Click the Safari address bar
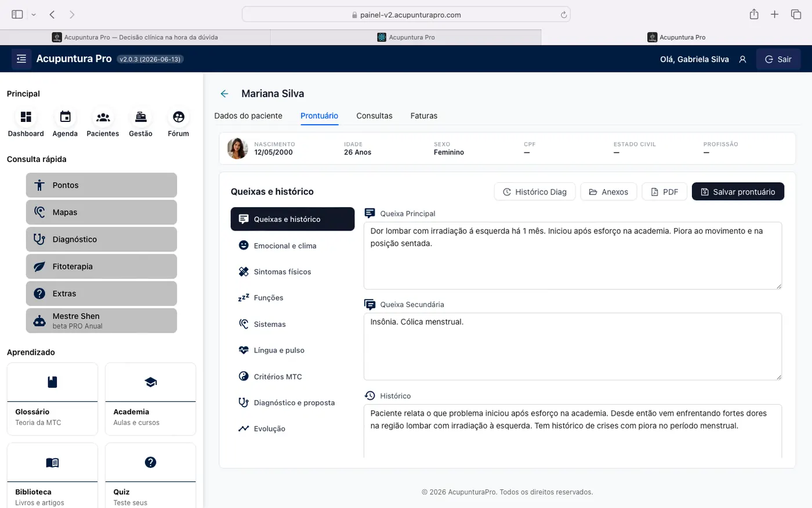The width and height of the screenshot is (812, 508). click(406, 15)
